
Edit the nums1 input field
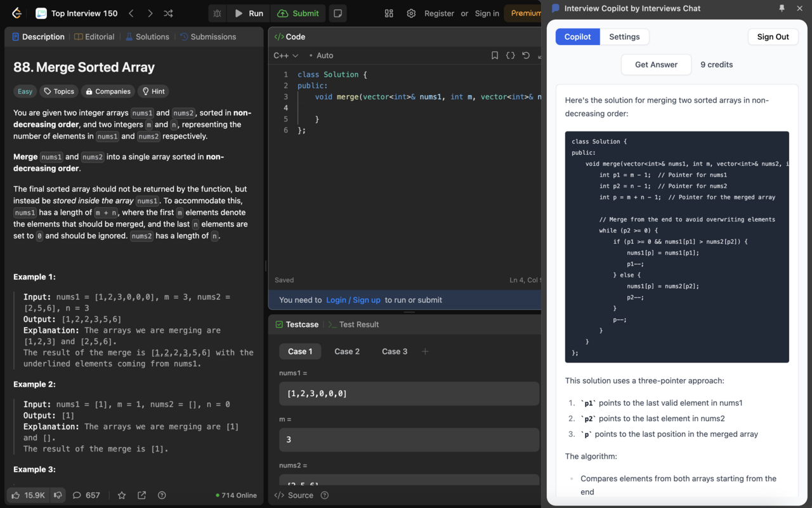(x=409, y=394)
